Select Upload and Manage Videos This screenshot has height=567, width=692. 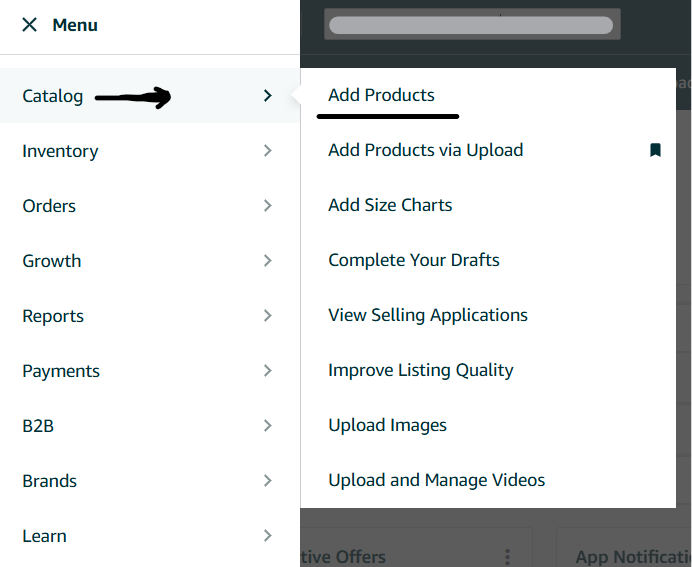(436, 480)
